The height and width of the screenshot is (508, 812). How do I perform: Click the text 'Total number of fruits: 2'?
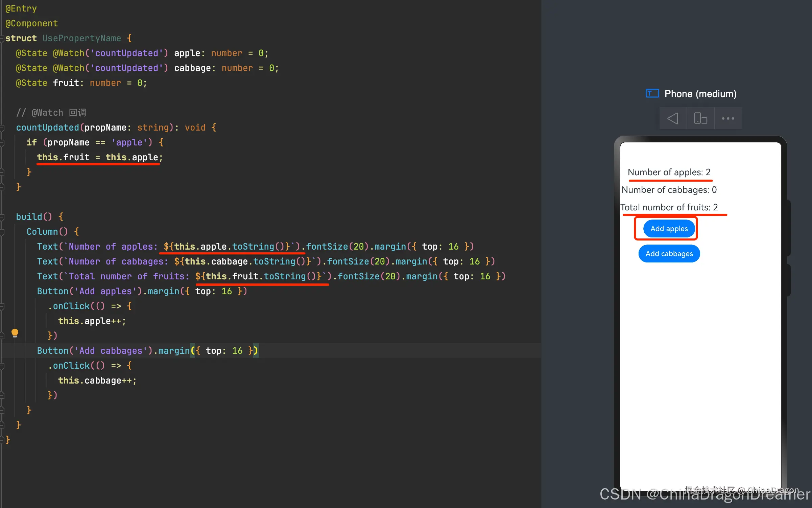669,207
